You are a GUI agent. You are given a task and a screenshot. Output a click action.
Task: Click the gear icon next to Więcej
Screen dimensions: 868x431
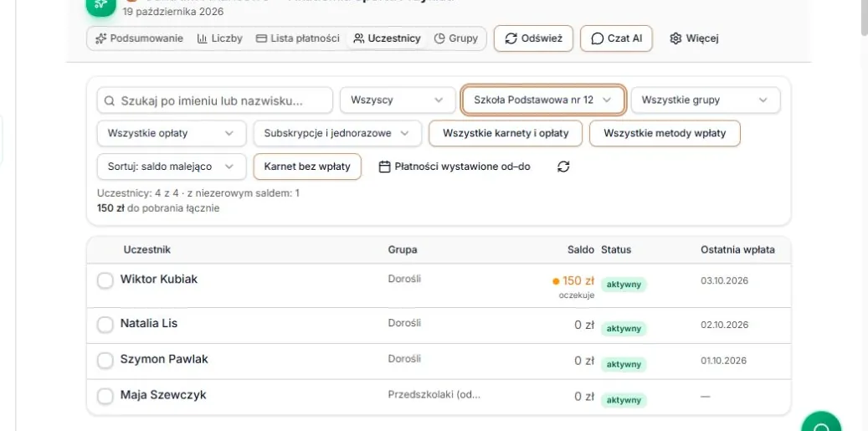tap(675, 38)
